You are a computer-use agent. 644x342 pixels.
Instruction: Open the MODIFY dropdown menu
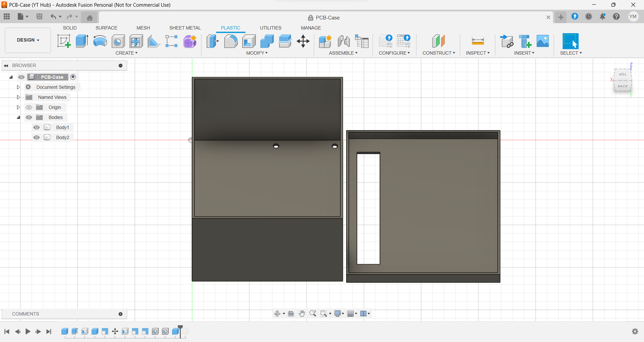coord(257,53)
